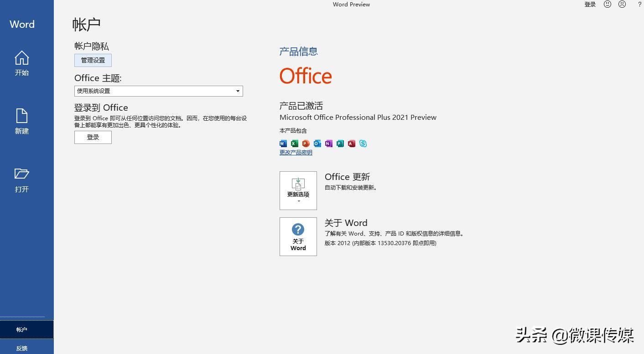Click the 自动下载和安装更新 description
The height and width of the screenshot is (354, 644).
351,188
